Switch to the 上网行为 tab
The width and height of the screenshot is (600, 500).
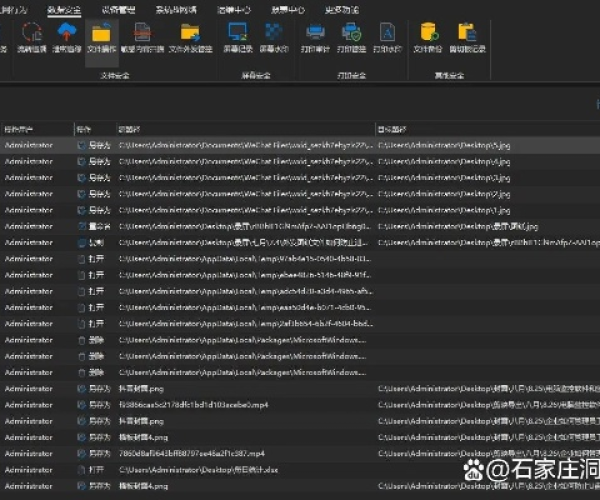coord(13,10)
